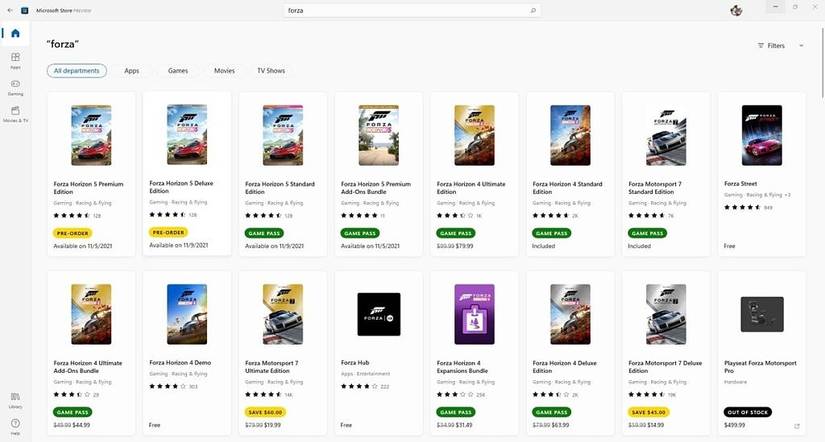Click the $499.99 Playseat price

(735, 425)
